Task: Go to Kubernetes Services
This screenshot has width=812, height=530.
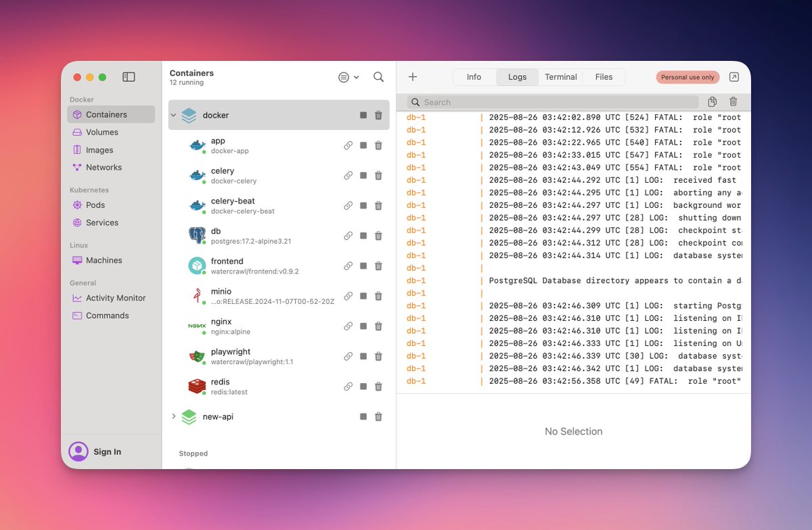Action: (111, 223)
